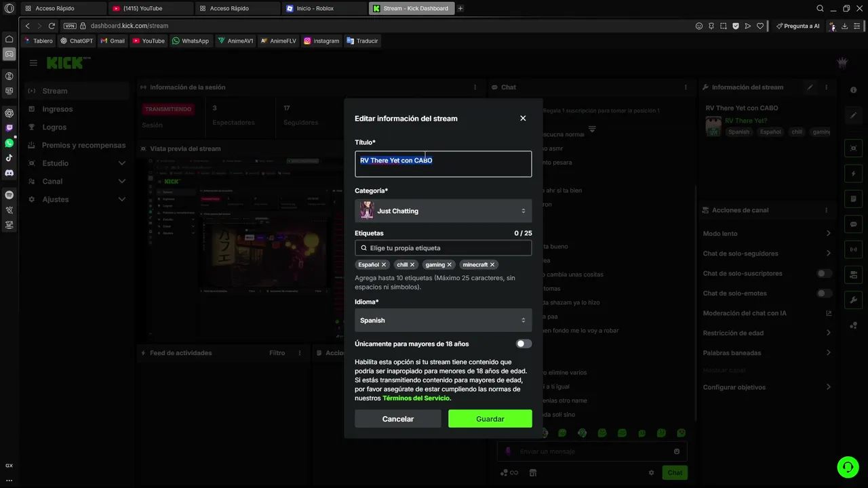Remove the gaming tag
Image resolution: width=868 pixels, height=488 pixels.
[x=450, y=265]
